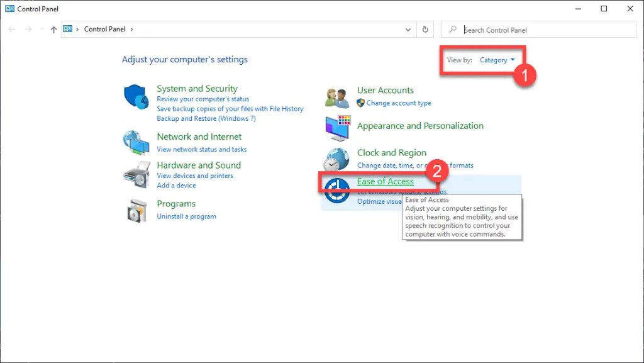Open Hardware and Sound via its printer icon
This screenshot has height=363, width=644.
point(138,174)
